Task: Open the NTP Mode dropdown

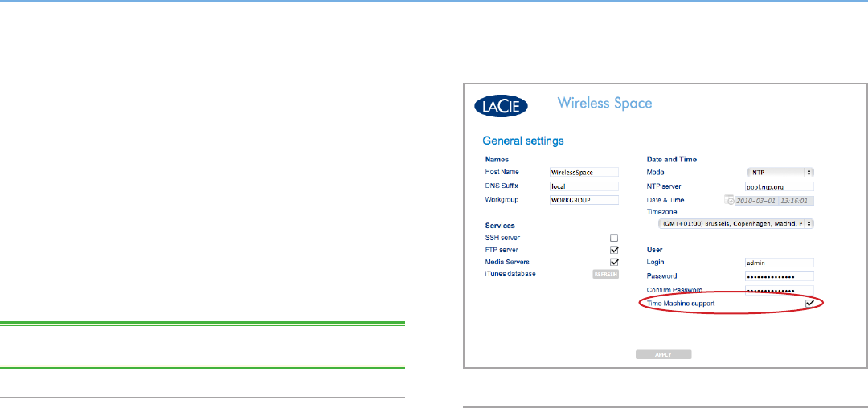Action: tap(780, 173)
